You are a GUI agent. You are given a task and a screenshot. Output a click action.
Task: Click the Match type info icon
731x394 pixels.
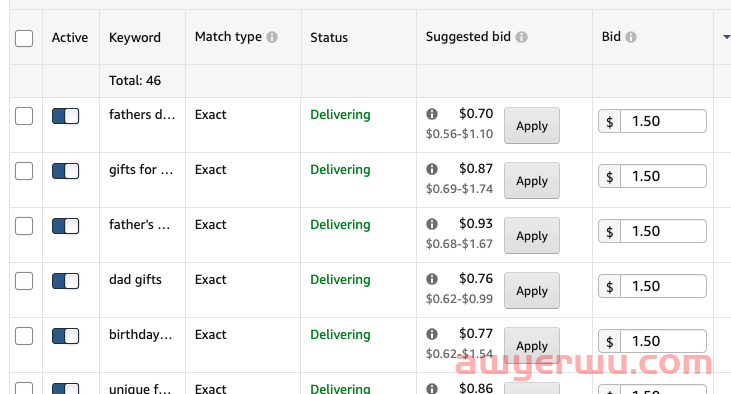(272, 37)
